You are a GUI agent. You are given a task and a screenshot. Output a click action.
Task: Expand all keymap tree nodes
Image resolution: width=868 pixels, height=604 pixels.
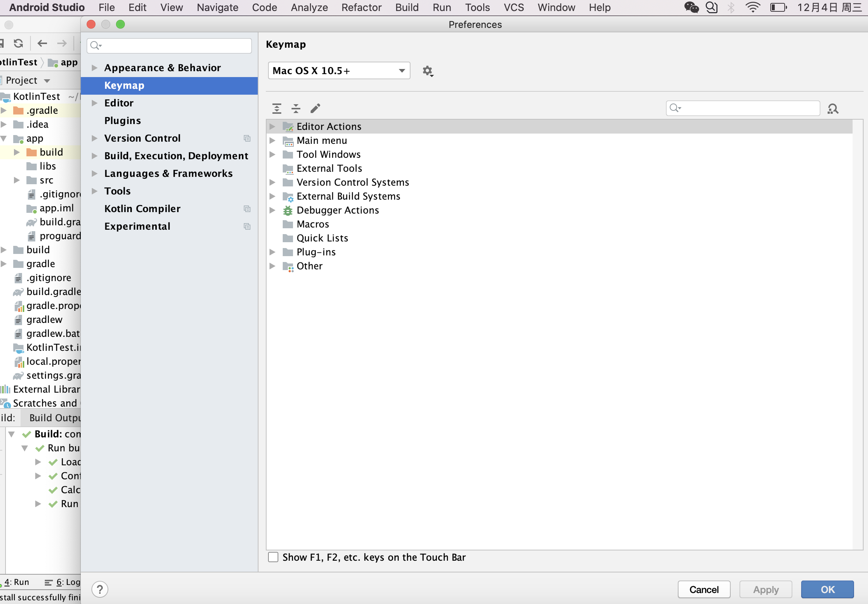coord(276,108)
